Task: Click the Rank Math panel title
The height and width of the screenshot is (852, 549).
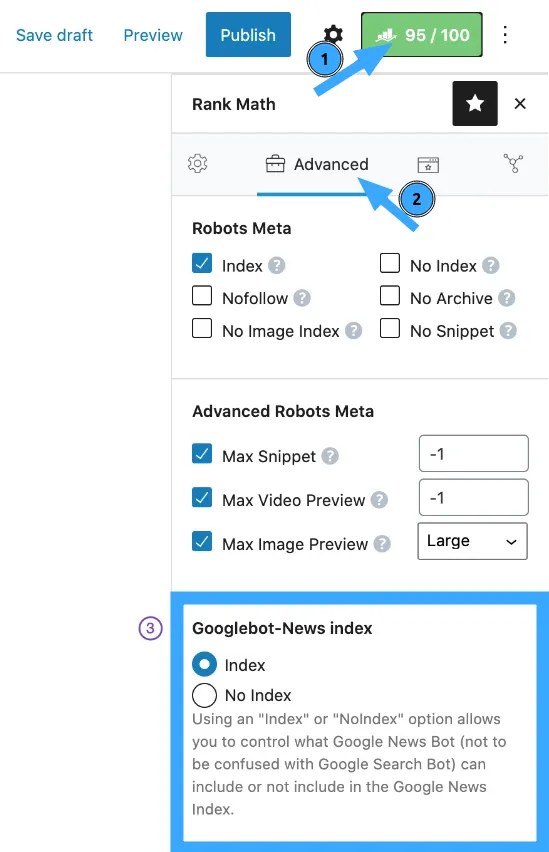Action: [x=234, y=104]
